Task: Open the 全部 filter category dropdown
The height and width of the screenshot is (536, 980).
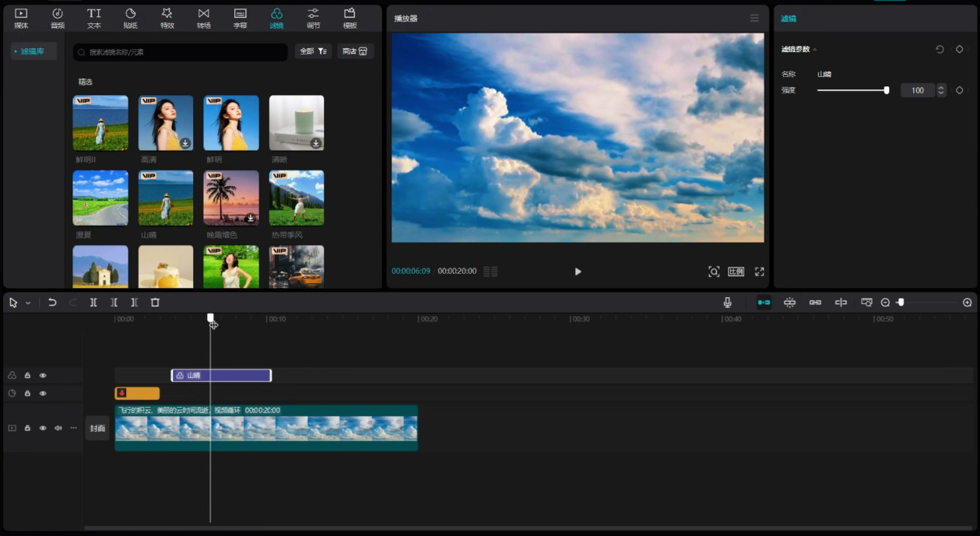Action: [x=314, y=51]
